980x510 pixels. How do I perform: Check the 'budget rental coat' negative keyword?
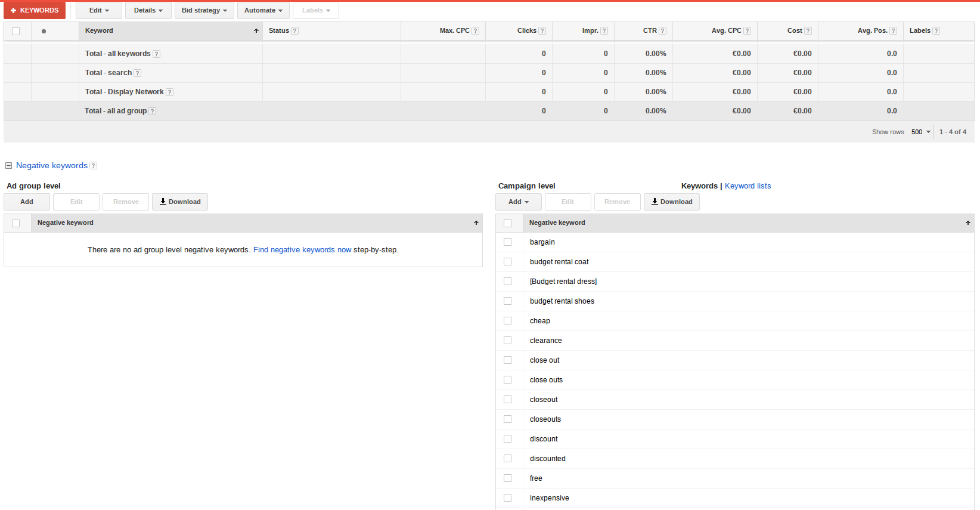tap(508, 262)
